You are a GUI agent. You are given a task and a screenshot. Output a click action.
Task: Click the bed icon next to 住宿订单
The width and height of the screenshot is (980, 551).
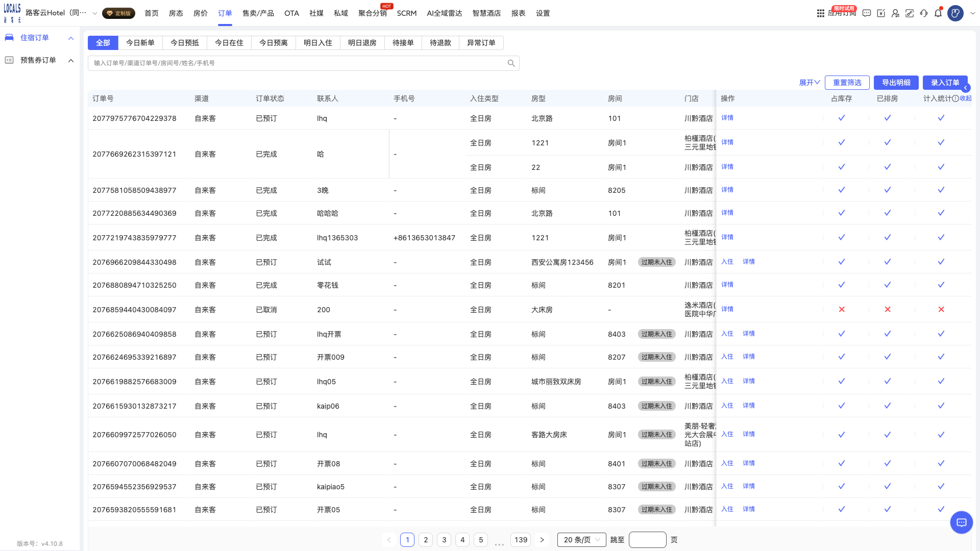[9, 37]
